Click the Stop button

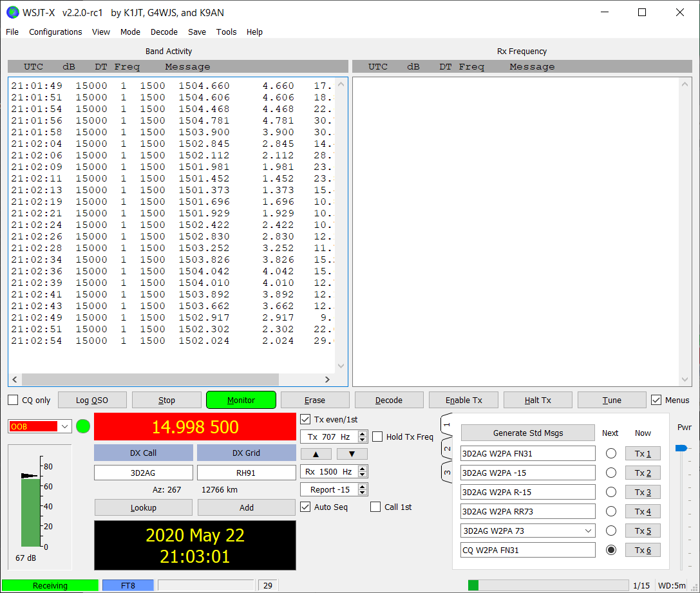pyautogui.click(x=167, y=400)
